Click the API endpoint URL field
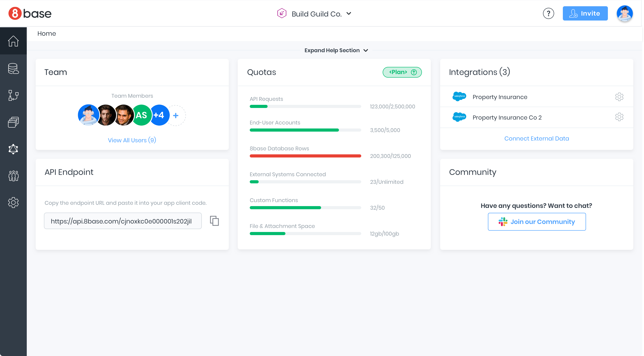 pyautogui.click(x=123, y=221)
